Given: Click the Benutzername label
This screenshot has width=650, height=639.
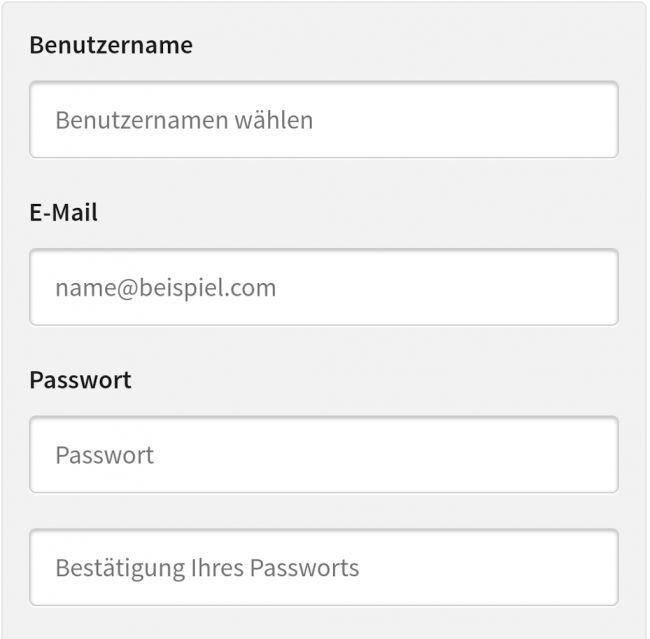Looking at the screenshot, I should click(x=111, y=45).
